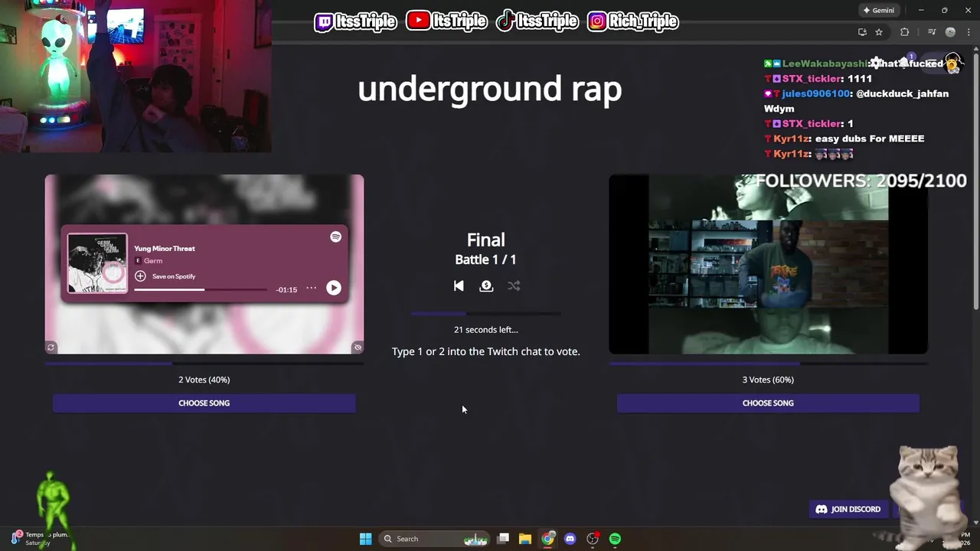Screen dimensions: 980x551
Task: Choose the left song with 2 votes
Action: coord(204,403)
